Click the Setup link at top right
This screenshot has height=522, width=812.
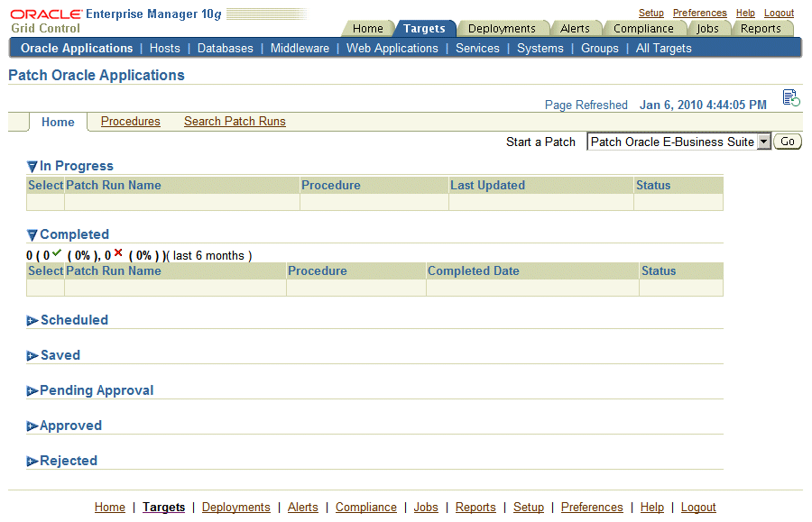pos(651,13)
